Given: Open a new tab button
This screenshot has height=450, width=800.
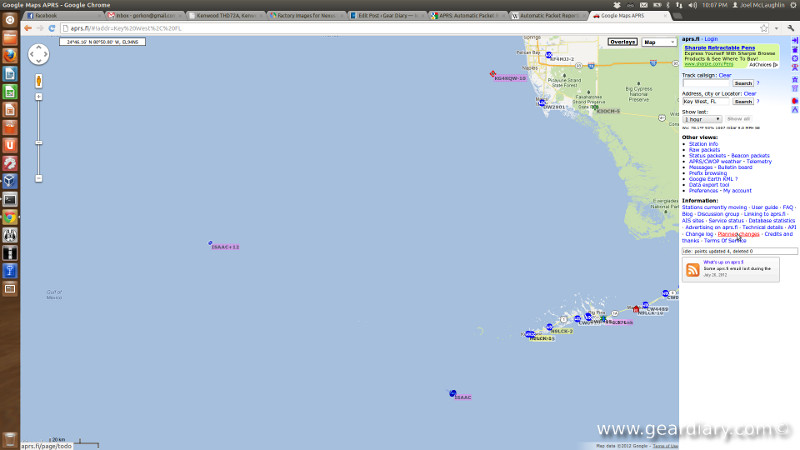Looking at the screenshot, I should click(677, 16).
